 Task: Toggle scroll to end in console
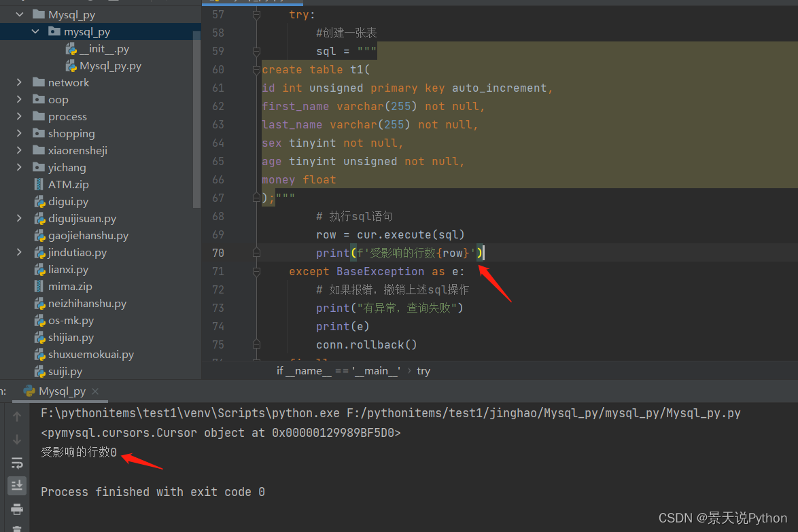pos(17,486)
